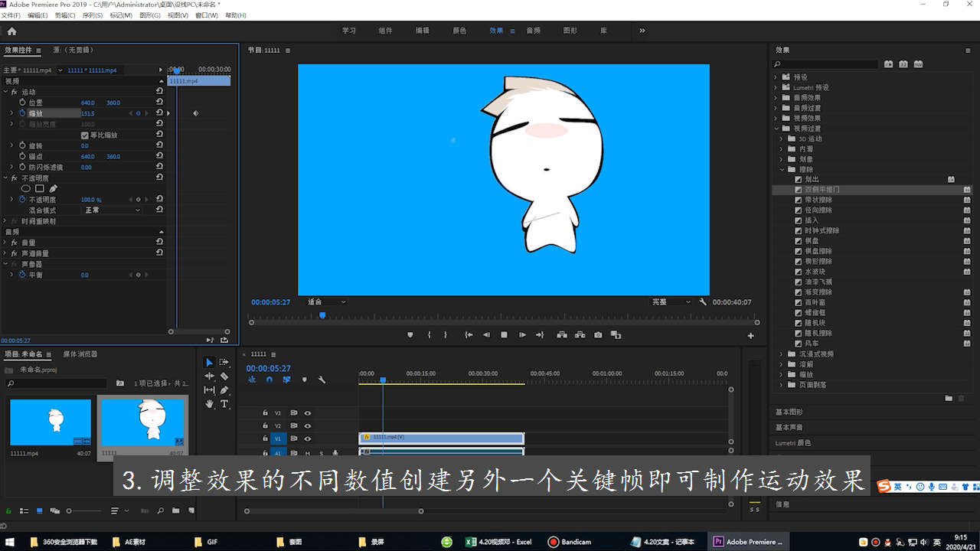Open blend mode dropdown 正常
Image resolution: width=980 pixels, height=551 pixels.
point(112,210)
